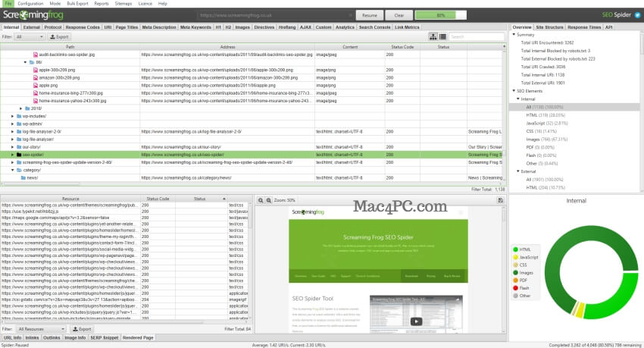Click the Resource column header
The image size is (644, 348).
pyautogui.click(x=70, y=199)
